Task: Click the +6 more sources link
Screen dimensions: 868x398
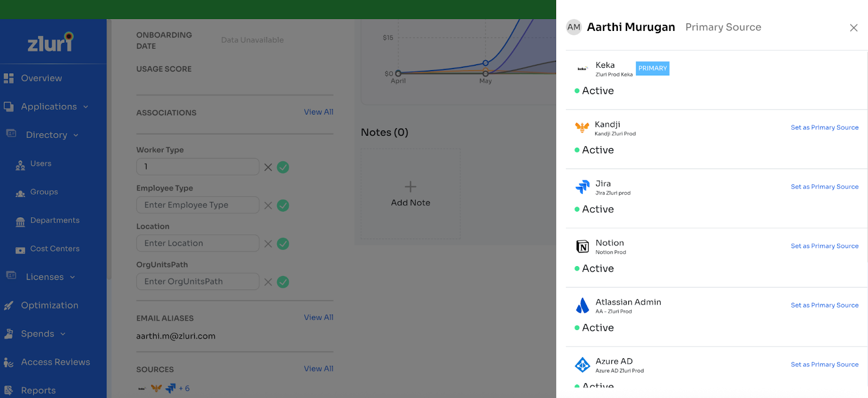Action: pos(184,388)
